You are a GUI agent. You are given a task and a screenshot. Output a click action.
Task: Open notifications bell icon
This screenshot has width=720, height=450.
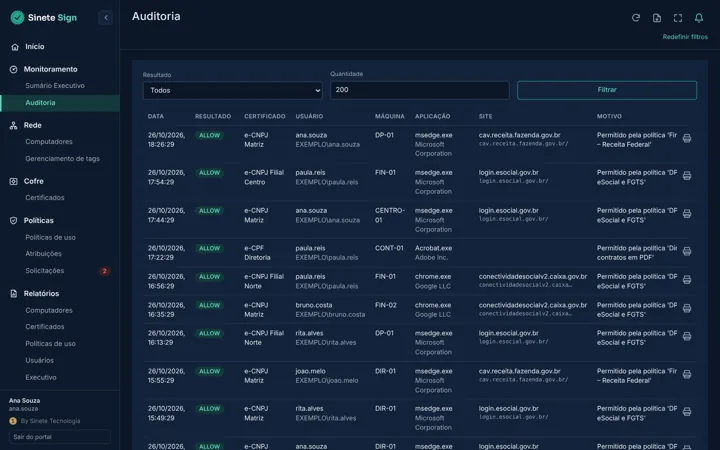[699, 18]
